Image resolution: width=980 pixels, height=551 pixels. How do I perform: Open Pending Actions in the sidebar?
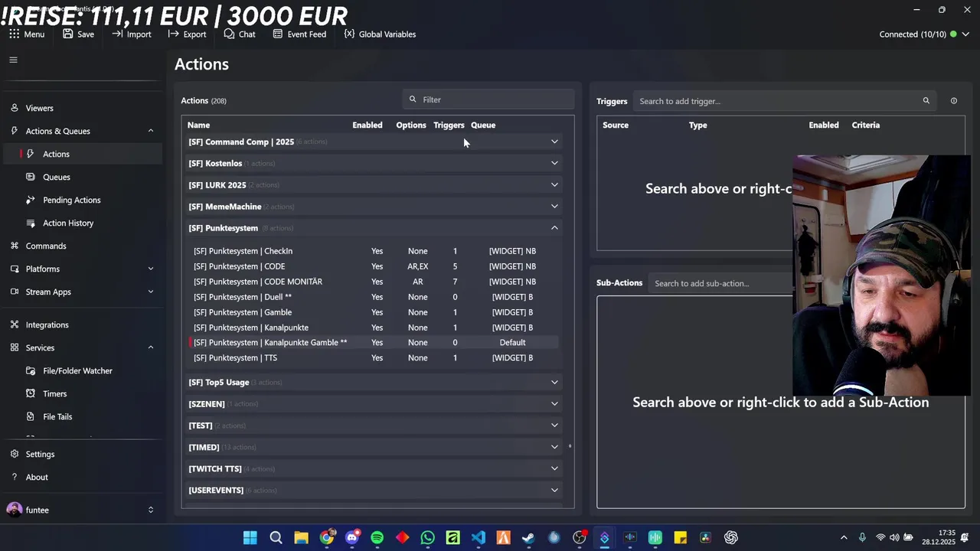(x=81, y=200)
